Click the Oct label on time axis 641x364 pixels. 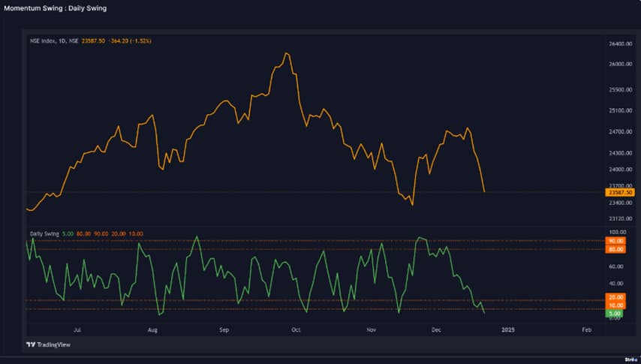coord(296,329)
